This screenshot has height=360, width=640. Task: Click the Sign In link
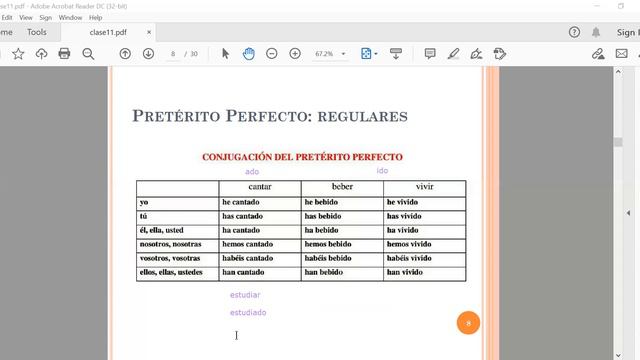[x=628, y=32]
